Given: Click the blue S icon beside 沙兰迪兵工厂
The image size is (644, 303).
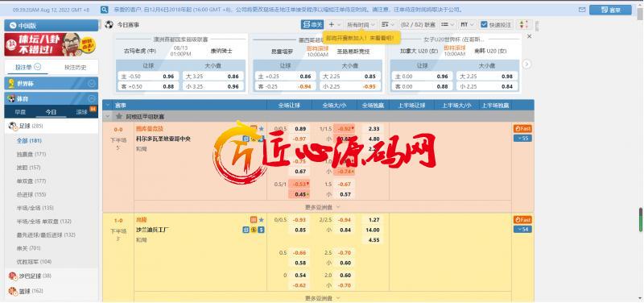Looking at the screenshot, I should (261, 230).
